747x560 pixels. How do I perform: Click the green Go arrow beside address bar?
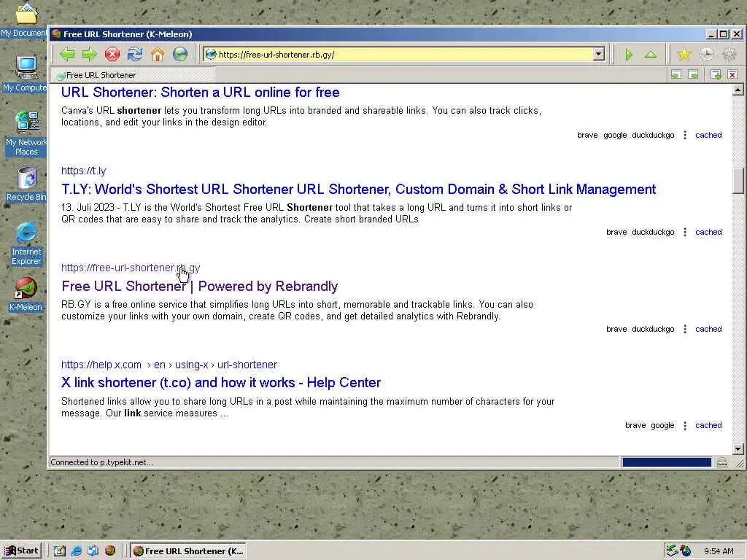[x=628, y=54]
